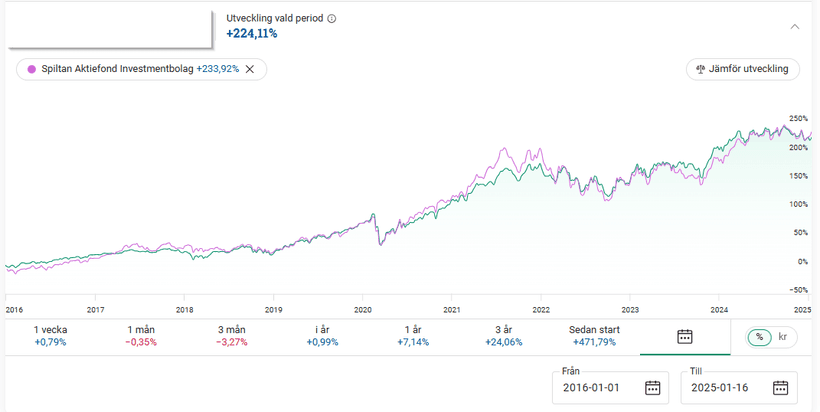
Task: Switch chart values to kr
Action: pos(783,337)
